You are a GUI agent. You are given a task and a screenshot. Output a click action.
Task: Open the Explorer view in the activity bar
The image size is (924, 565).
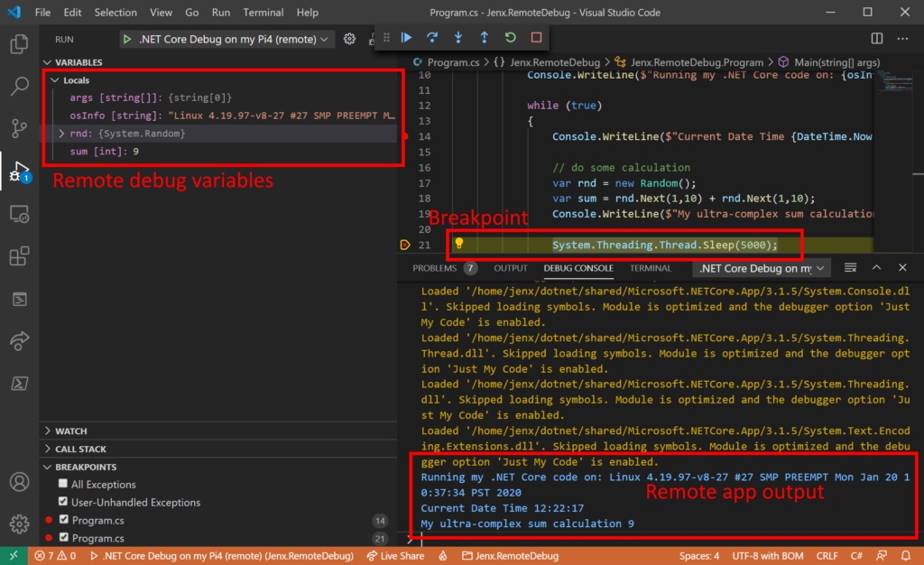click(19, 44)
